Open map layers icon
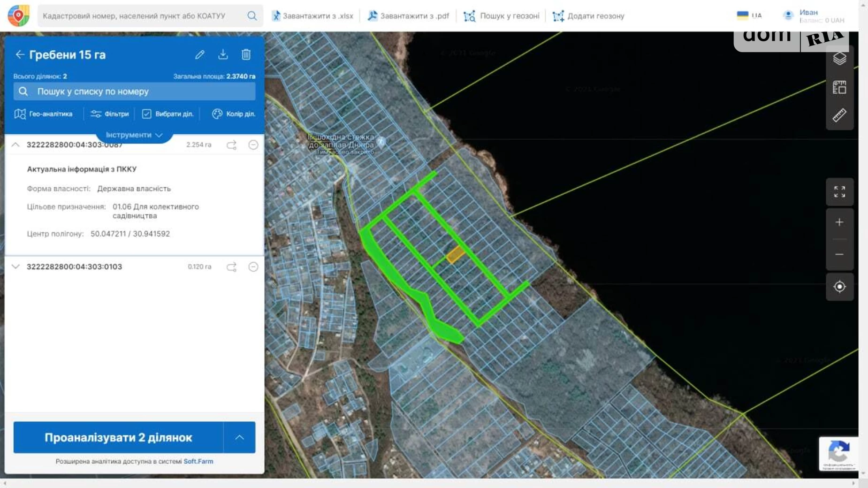The width and height of the screenshot is (868, 488). pyautogui.click(x=839, y=59)
